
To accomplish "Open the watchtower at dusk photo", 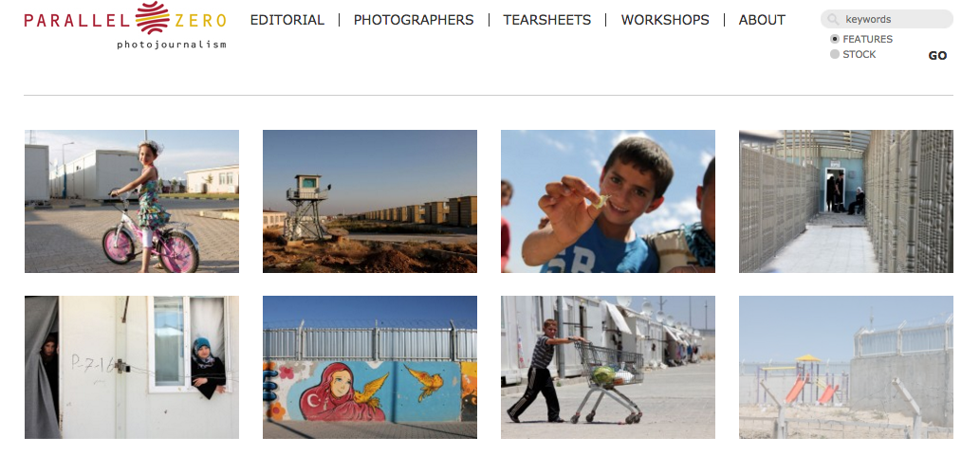I will (370, 201).
